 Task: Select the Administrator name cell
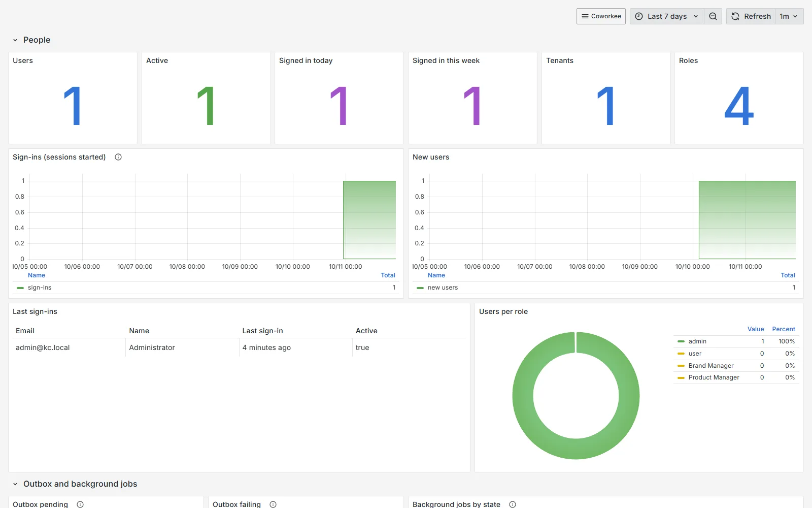[182, 347]
